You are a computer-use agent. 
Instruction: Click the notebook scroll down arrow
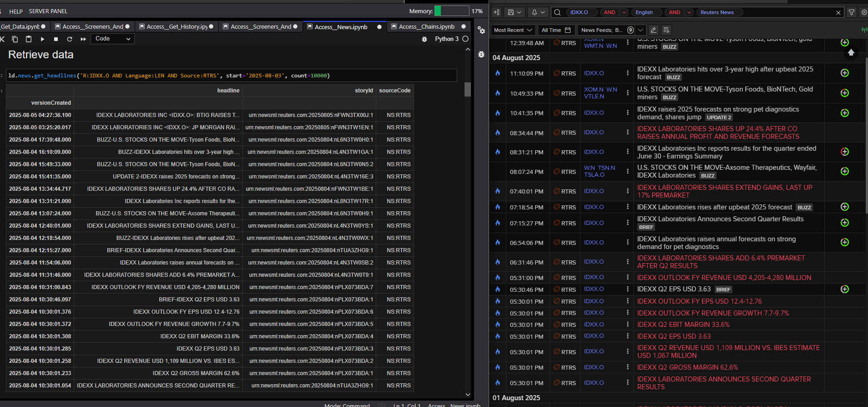(x=468, y=395)
